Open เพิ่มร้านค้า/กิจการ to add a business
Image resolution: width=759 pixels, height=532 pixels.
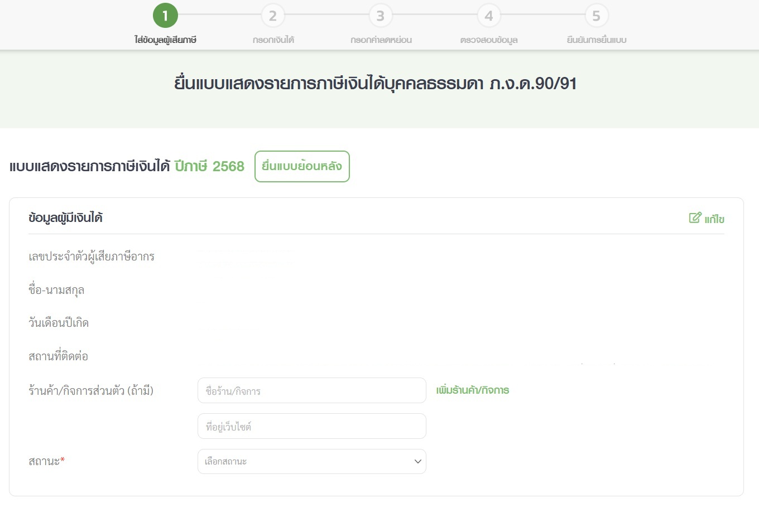coord(473,390)
